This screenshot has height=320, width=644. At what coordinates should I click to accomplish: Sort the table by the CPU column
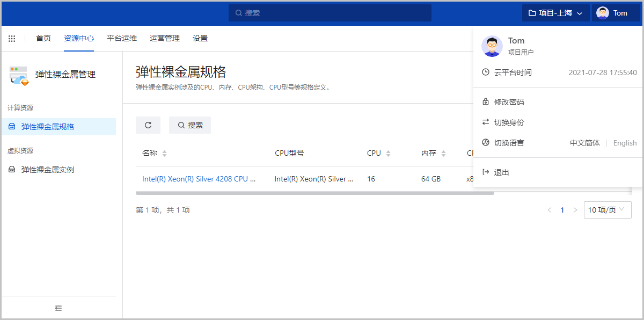coord(388,154)
